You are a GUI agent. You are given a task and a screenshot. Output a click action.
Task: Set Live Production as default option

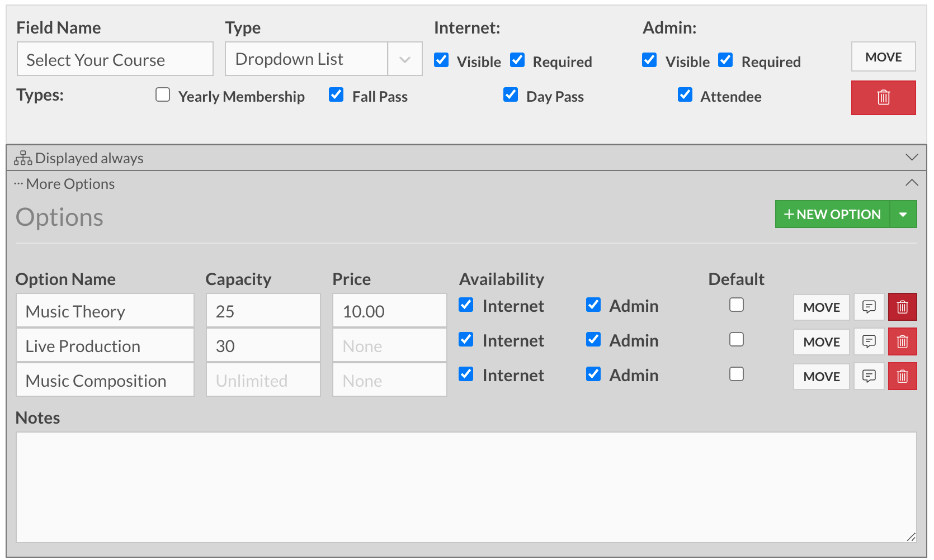[737, 339]
